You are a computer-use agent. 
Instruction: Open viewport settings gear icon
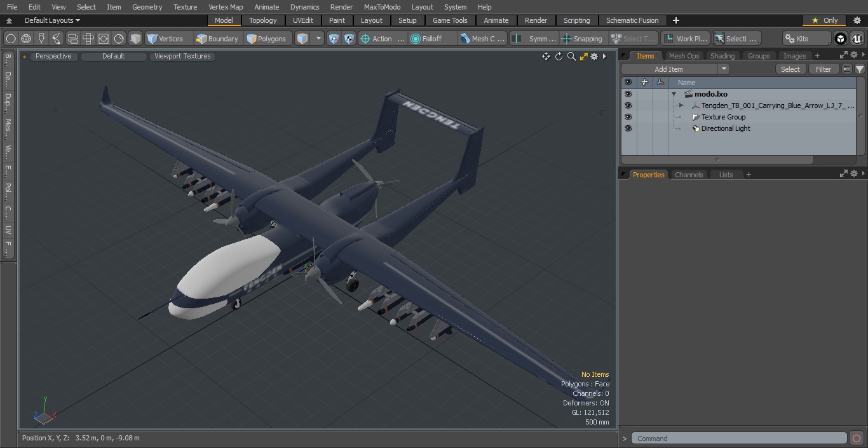pyautogui.click(x=594, y=57)
